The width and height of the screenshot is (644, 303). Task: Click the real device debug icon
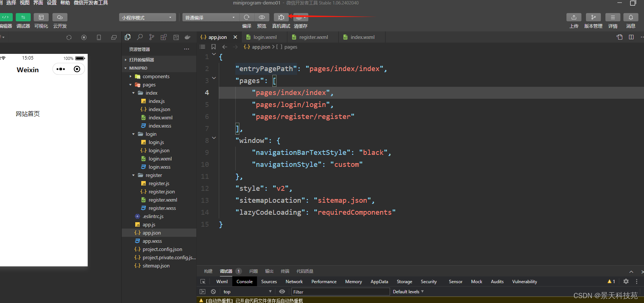coord(281,17)
